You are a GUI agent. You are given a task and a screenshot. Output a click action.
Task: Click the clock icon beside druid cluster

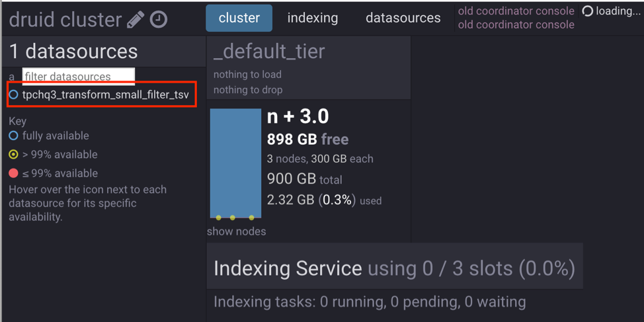click(x=159, y=20)
